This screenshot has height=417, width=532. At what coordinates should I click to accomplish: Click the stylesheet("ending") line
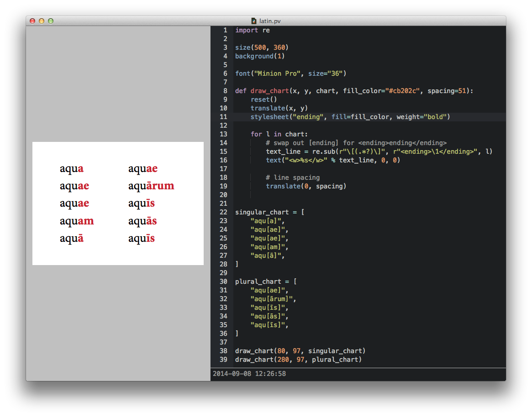pos(350,117)
